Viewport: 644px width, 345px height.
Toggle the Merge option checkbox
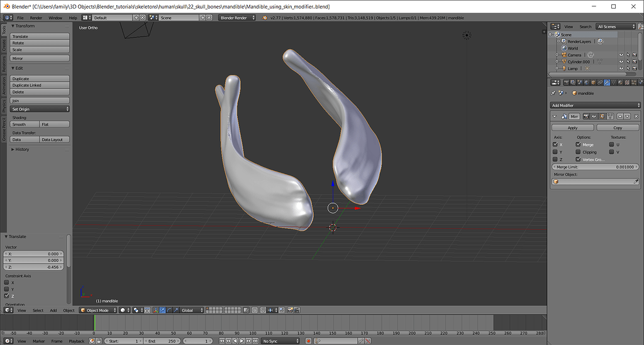click(x=579, y=145)
